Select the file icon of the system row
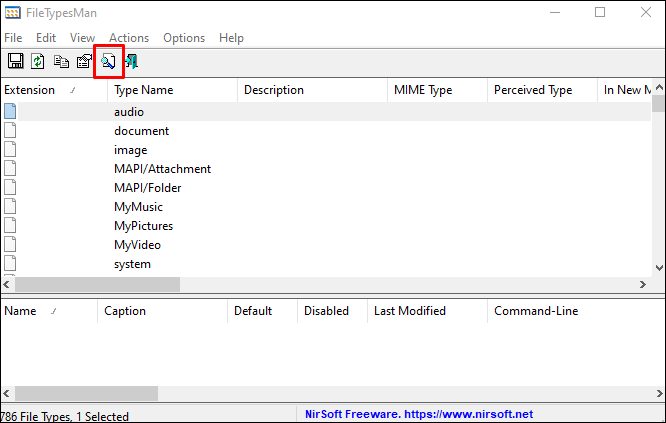This screenshot has height=423, width=666. click(10, 264)
